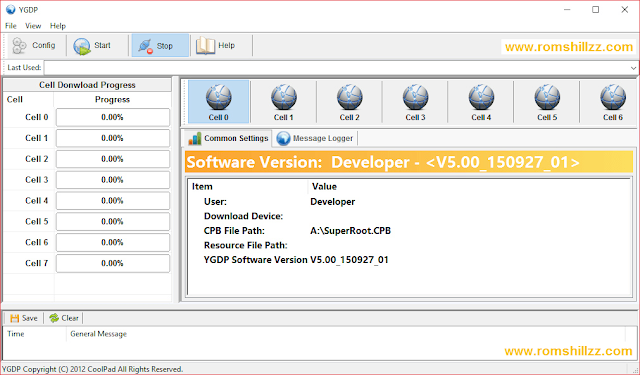
Task: Switch to the Common Settings tab
Action: 228,138
